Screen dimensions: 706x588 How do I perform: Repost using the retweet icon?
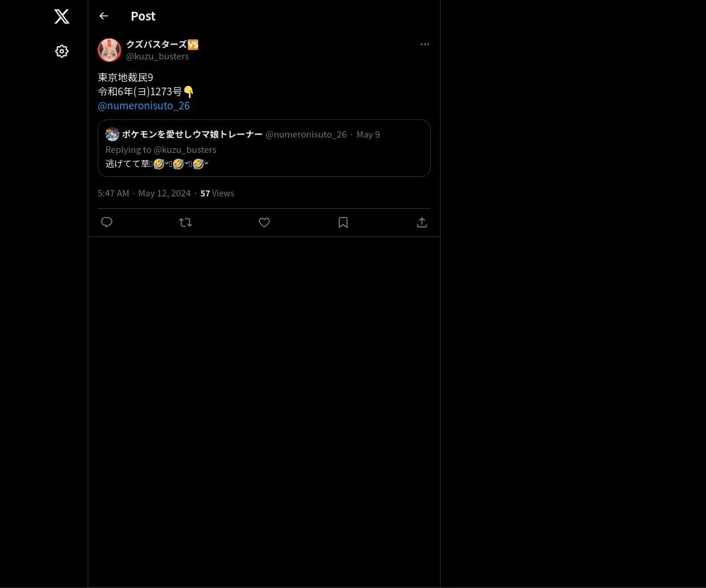tap(185, 222)
